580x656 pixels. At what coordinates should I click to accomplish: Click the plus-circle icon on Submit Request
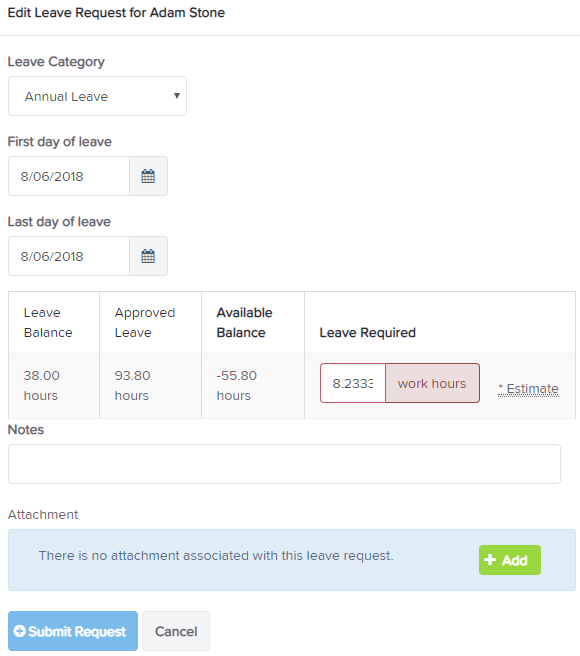point(19,631)
